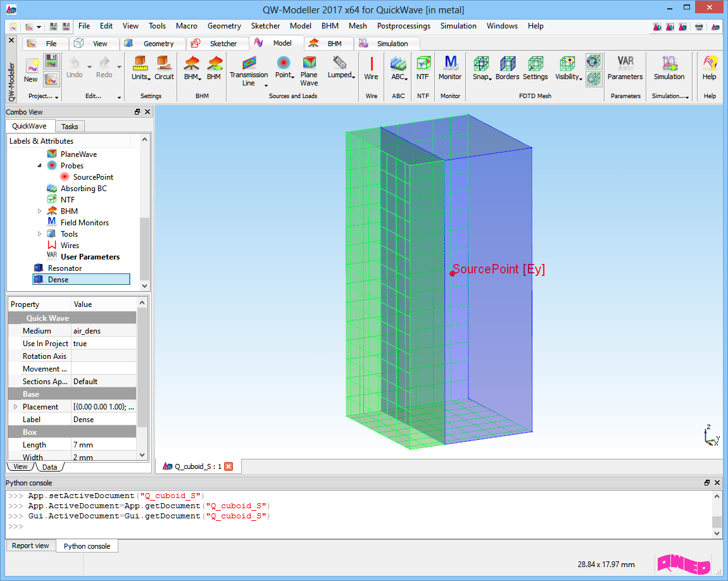Open the Help ribbon button
Screen dimensions: 728x581
(x=710, y=68)
